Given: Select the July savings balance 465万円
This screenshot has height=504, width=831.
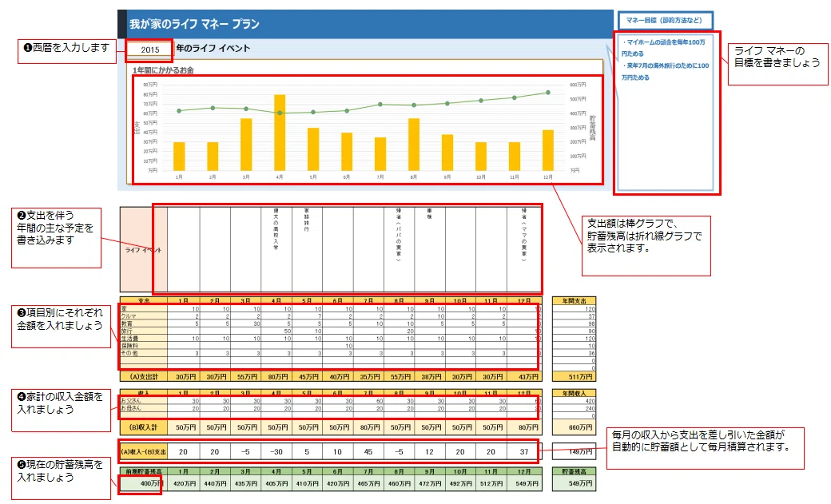Looking at the screenshot, I should 368,483.
